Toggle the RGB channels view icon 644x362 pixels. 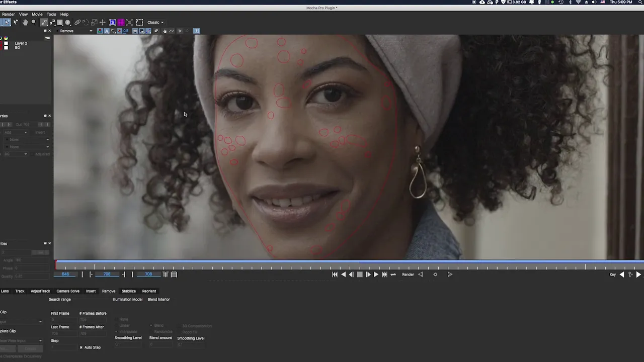click(100, 31)
